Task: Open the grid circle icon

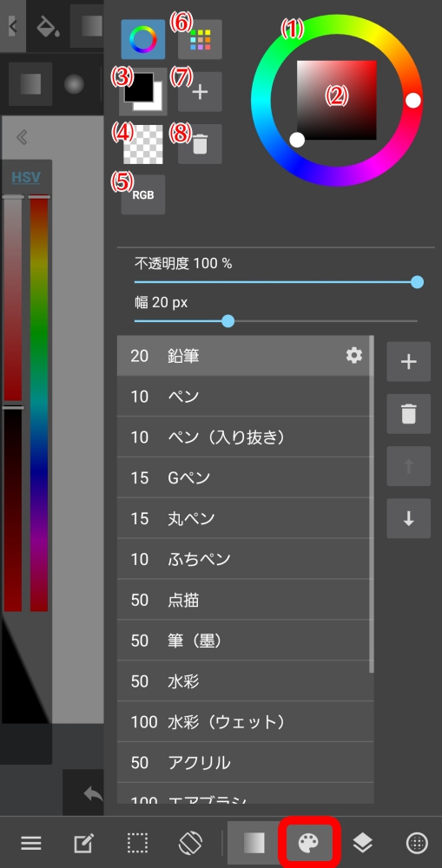Action: [x=416, y=843]
